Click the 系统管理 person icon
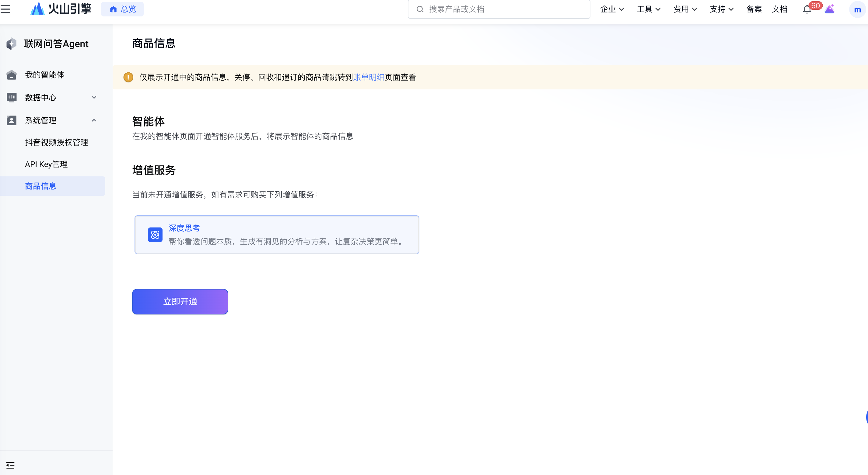Screen dimensions: 868x475 (12, 120)
